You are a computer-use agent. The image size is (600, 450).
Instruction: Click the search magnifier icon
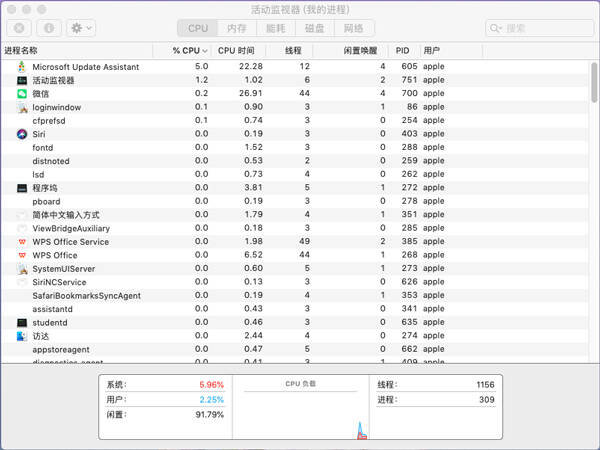click(496, 28)
